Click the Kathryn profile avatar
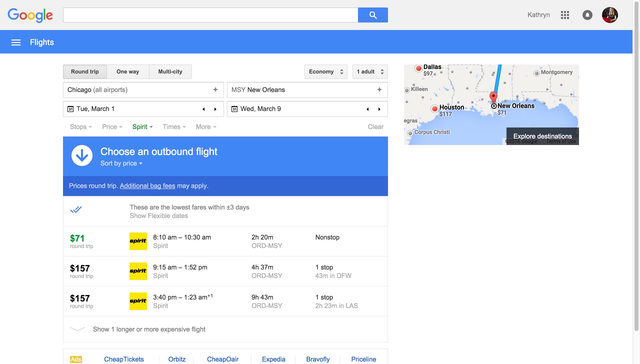640x364 pixels. click(x=610, y=15)
